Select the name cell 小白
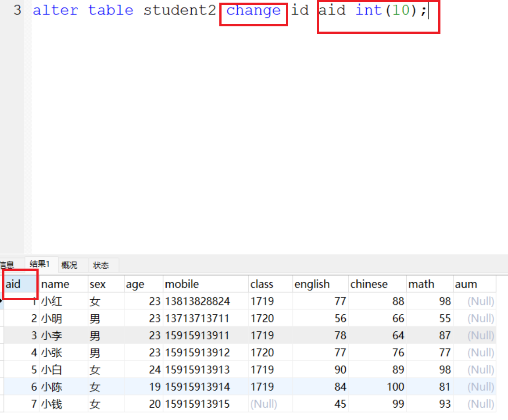 (x=64, y=370)
